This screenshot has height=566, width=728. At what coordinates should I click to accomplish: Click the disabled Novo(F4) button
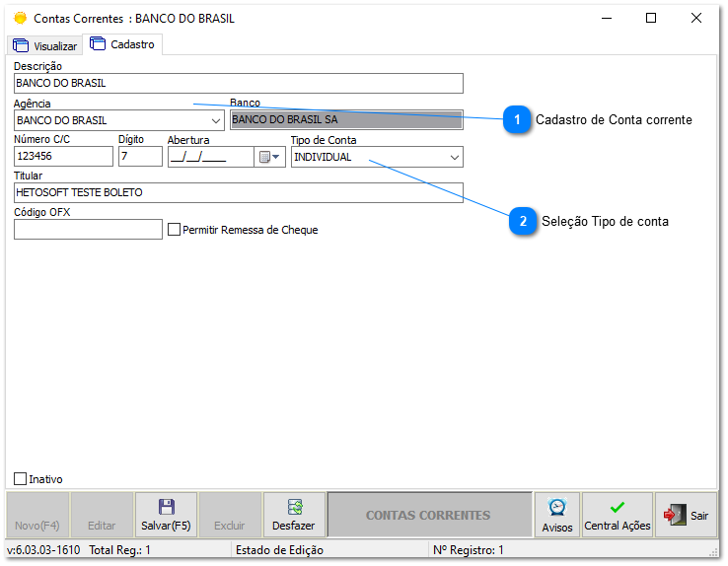[x=37, y=515]
